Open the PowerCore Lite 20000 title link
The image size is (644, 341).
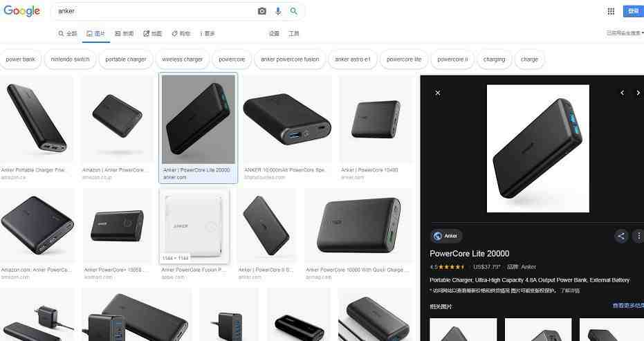click(x=470, y=254)
